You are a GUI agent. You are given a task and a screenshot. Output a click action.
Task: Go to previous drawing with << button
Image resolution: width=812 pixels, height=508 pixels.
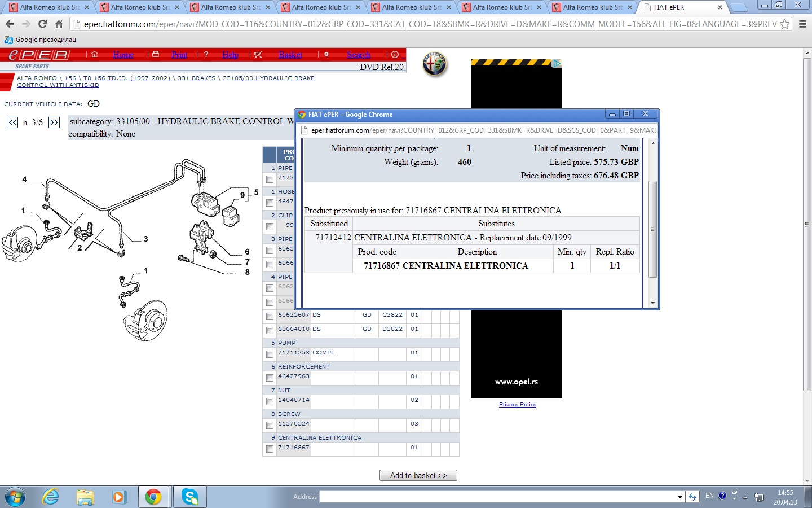pyautogui.click(x=12, y=122)
